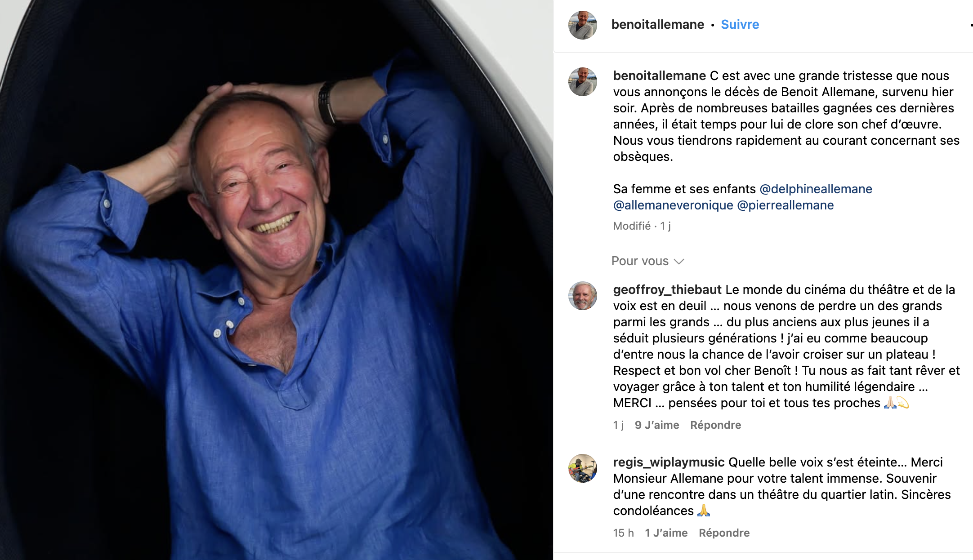Expand the Pour vous chevron
The height and width of the screenshot is (560, 973).
[x=679, y=262]
